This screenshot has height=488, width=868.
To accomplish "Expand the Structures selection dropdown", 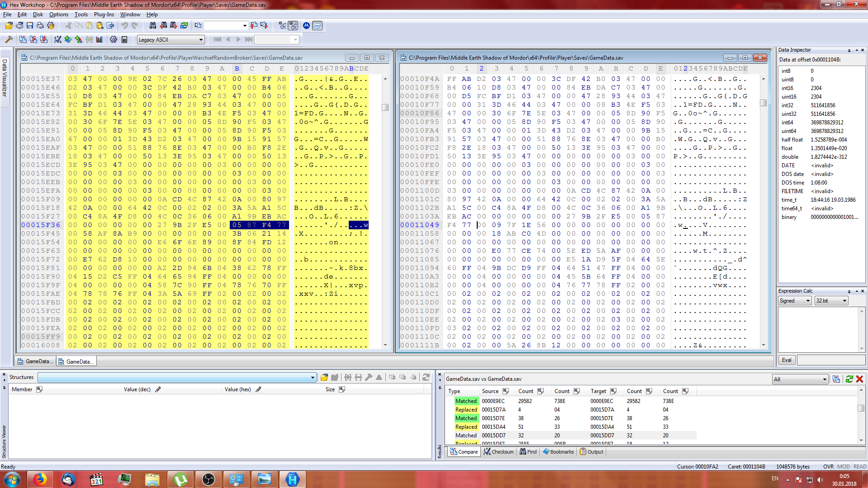I will 313,377.
